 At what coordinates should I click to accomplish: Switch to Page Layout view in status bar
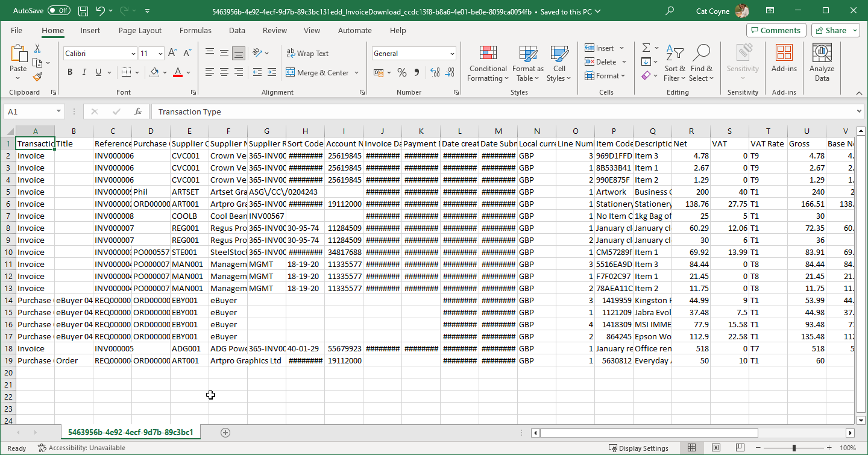tap(715, 448)
